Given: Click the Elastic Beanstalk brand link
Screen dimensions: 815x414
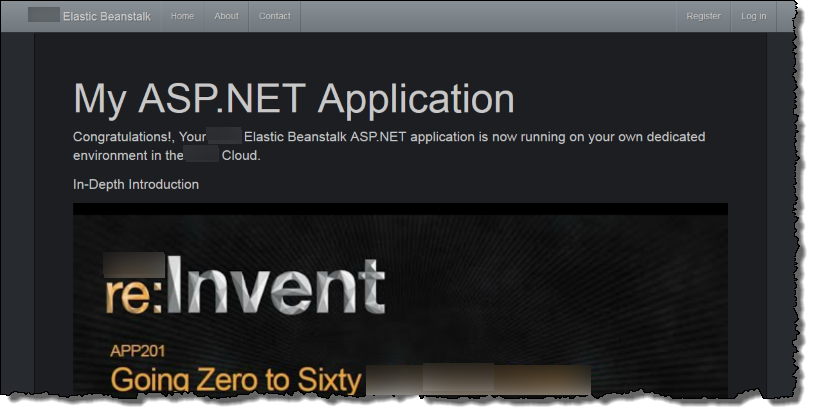Looking at the screenshot, I should [106, 16].
